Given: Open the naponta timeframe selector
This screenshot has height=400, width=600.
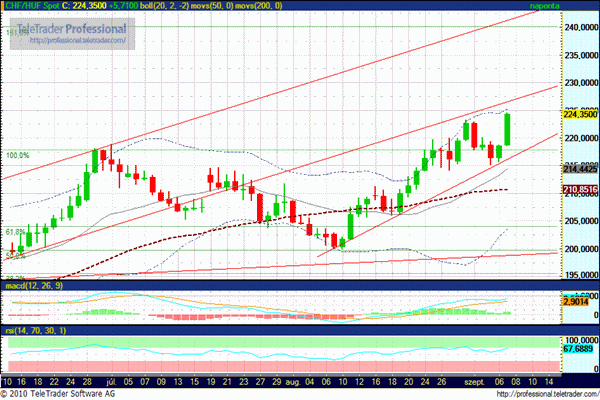Looking at the screenshot, I should [543, 6].
